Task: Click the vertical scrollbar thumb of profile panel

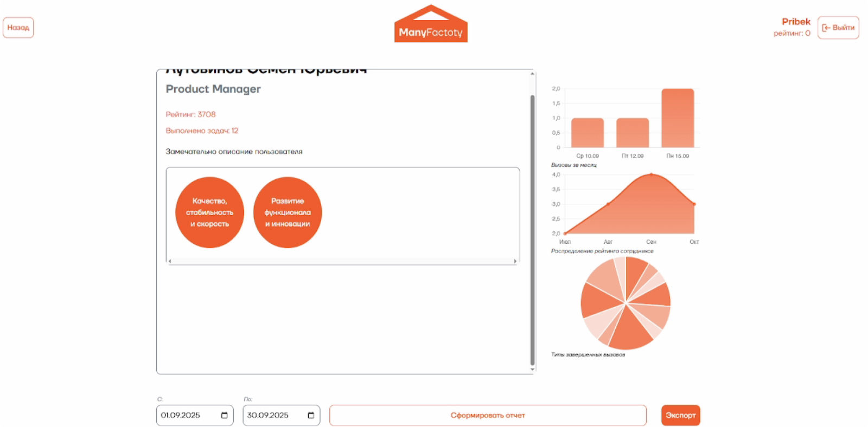Action: [532, 230]
